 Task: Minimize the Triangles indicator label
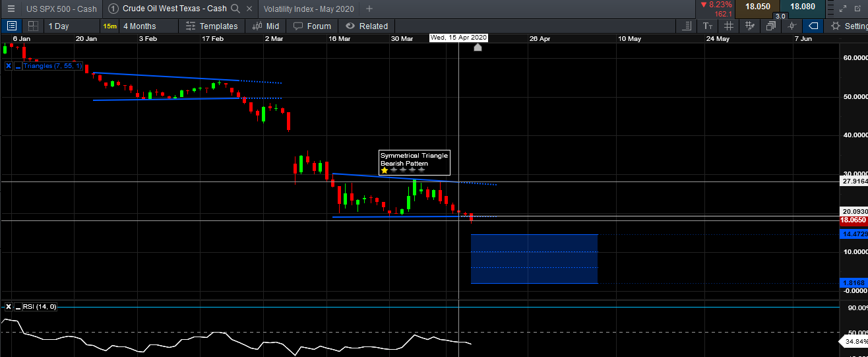[x=17, y=66]
